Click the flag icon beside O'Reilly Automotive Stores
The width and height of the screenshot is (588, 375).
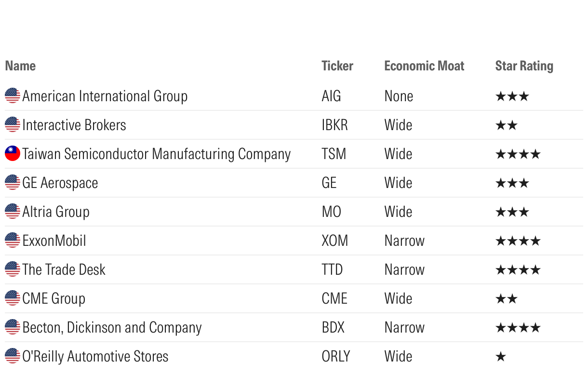(x=13, y=356)
